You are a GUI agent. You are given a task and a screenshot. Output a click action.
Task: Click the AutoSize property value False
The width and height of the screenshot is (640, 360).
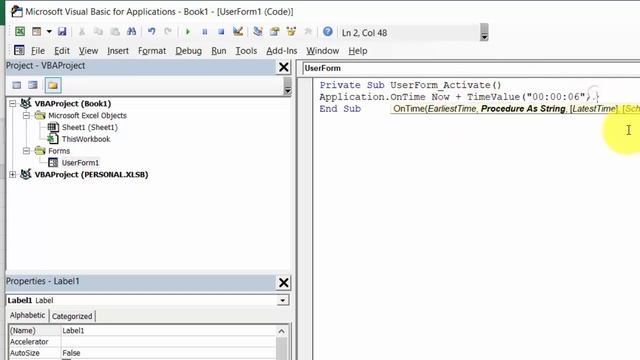click(168, 353)
